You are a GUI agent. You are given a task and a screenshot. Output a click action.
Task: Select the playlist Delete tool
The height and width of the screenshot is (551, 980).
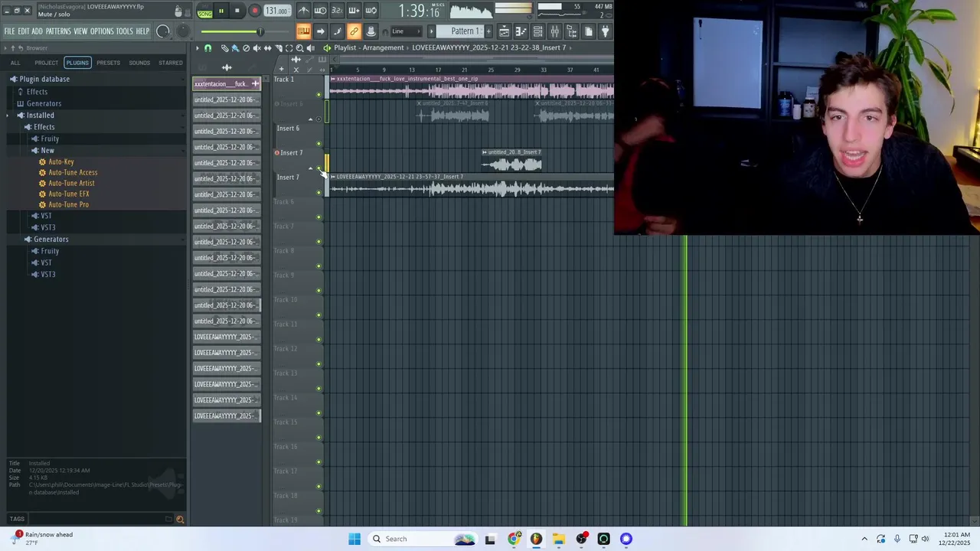click(x=246, y=48)
